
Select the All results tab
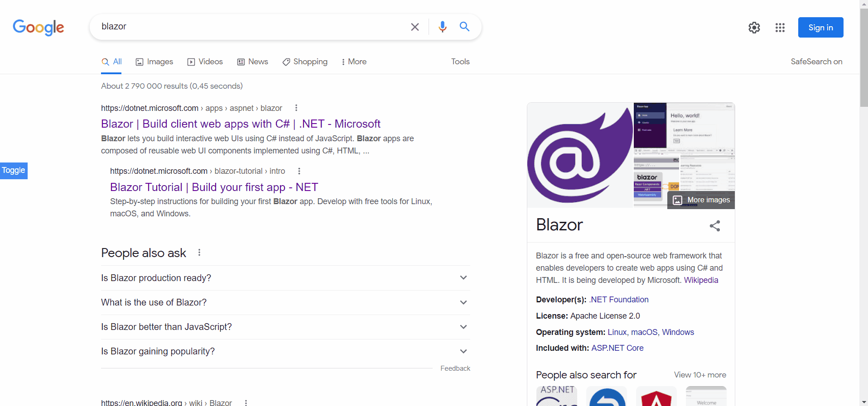(111, 62)
